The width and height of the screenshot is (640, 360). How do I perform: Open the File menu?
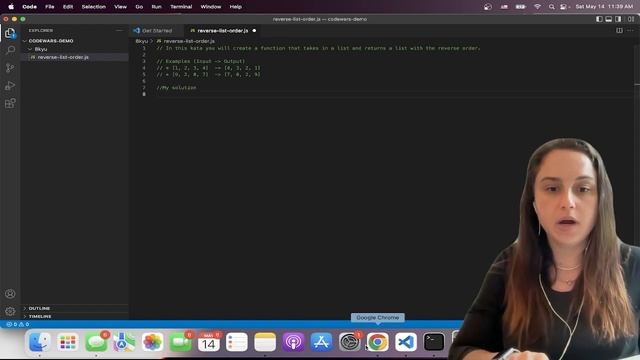click(x=50, y=7)
